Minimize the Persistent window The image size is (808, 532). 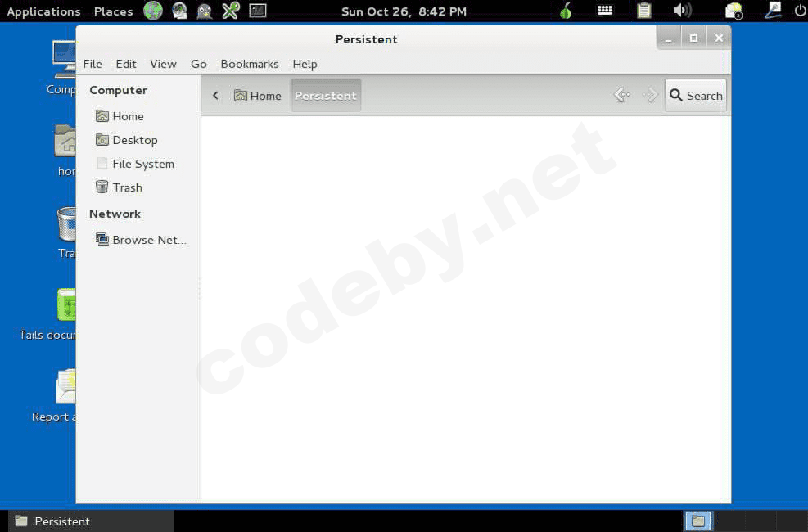pos(668,38)
